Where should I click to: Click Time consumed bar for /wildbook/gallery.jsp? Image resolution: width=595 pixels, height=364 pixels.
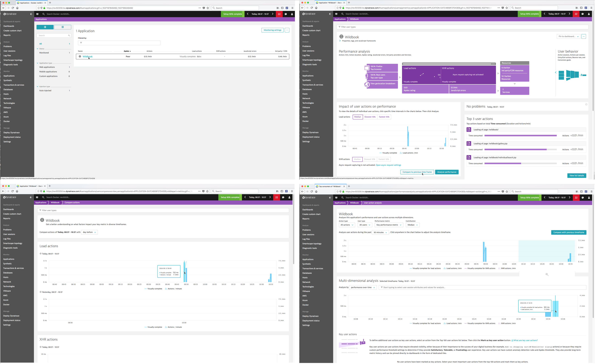[x=520, y=150]
